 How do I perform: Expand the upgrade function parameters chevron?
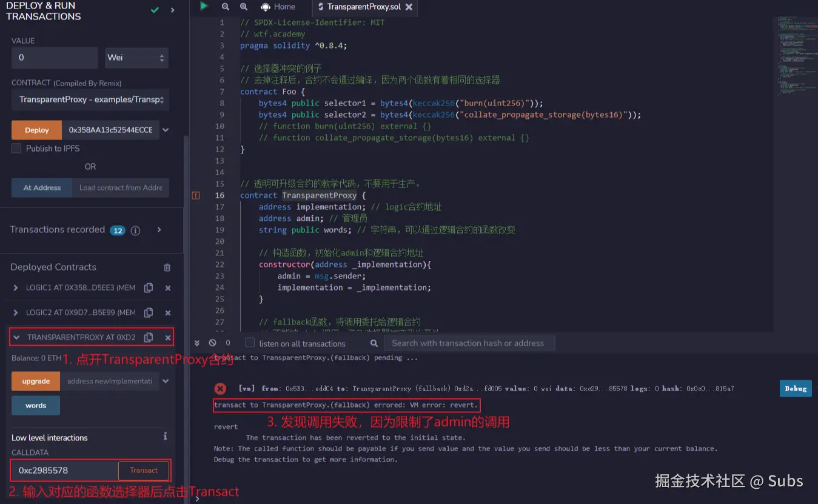[166, 381]
